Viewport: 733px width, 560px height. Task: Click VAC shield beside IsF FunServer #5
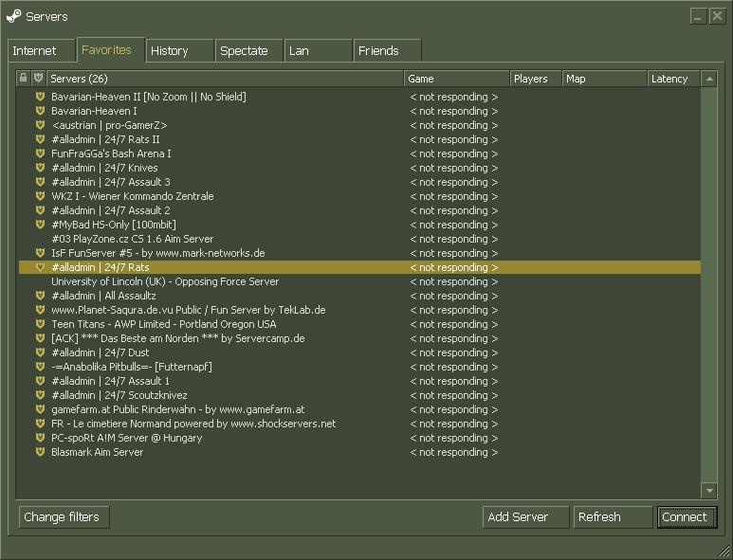point(40,253)
